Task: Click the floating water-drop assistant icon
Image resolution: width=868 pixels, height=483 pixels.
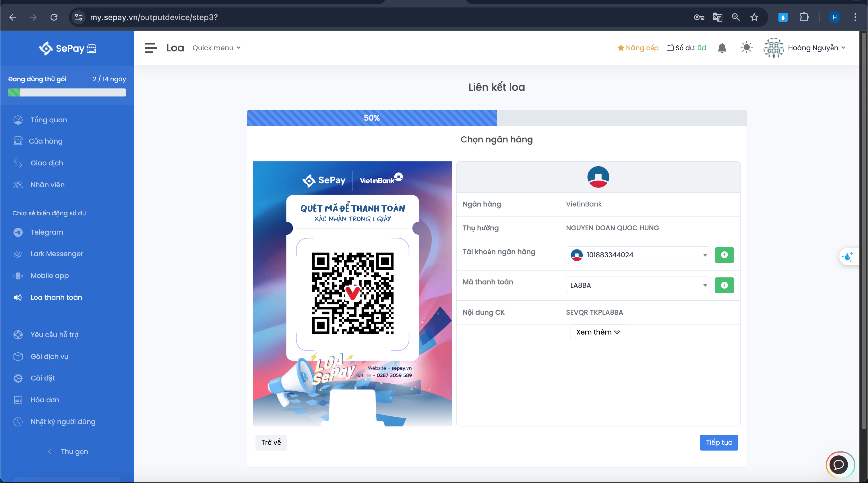Action: tap(847, 257)
